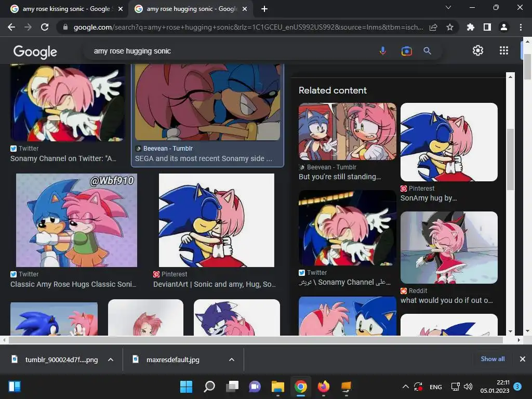Image resolution: width=532 pixels, height=399 pixels.
Task: Click the Google logo
Action: pos(35,51)
